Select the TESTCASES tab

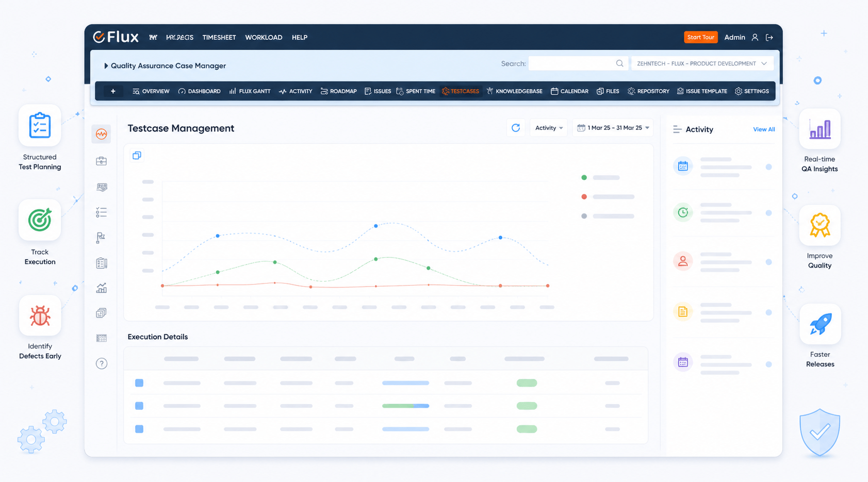[x=461, y=91]
